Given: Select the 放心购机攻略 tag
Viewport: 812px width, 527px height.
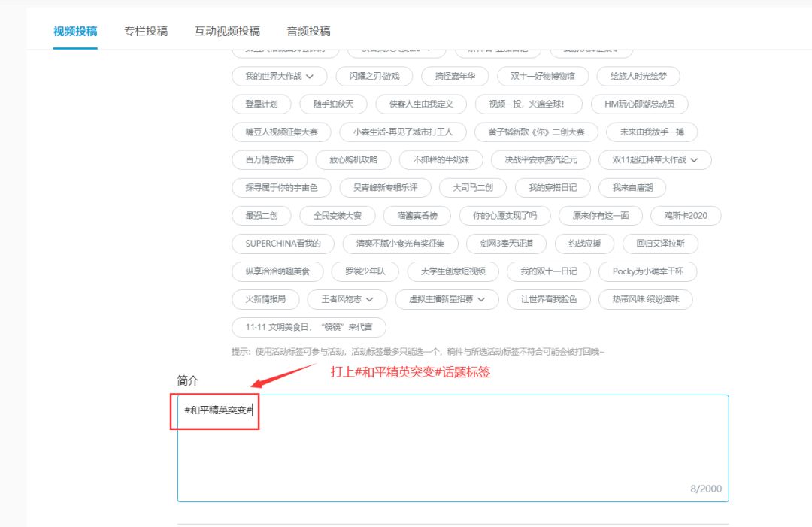Looking at the screenshot, I should [x=353, y=160].
